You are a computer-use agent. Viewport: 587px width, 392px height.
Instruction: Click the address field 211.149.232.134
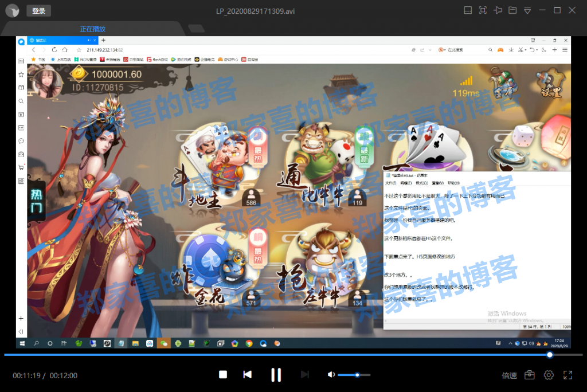coord(104,50)
